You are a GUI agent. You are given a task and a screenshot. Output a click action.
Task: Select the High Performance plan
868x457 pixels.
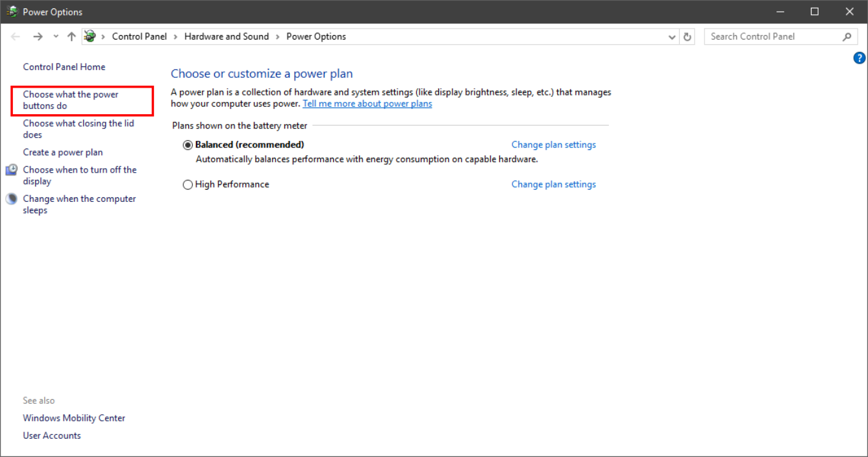click(x=188, y=184)
